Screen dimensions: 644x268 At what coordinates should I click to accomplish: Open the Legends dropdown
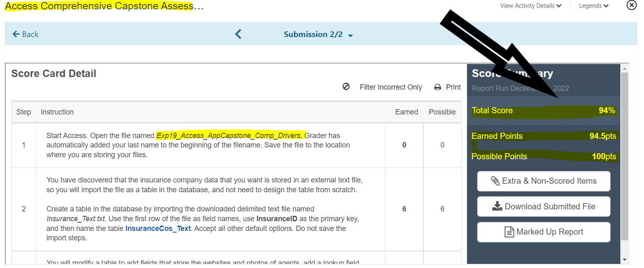click(593, 6)
